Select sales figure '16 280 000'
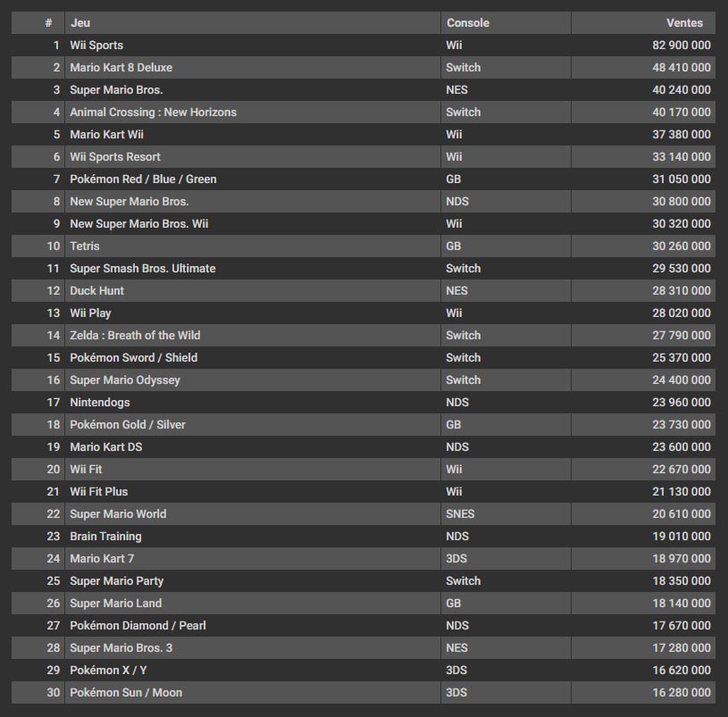This screenshot has height=717, width=728. 682,692
